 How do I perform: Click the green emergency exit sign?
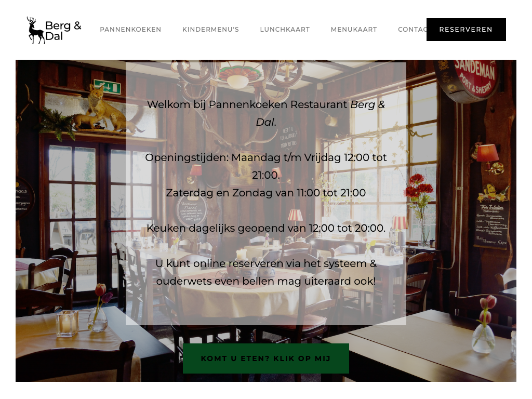pos(107,87)
